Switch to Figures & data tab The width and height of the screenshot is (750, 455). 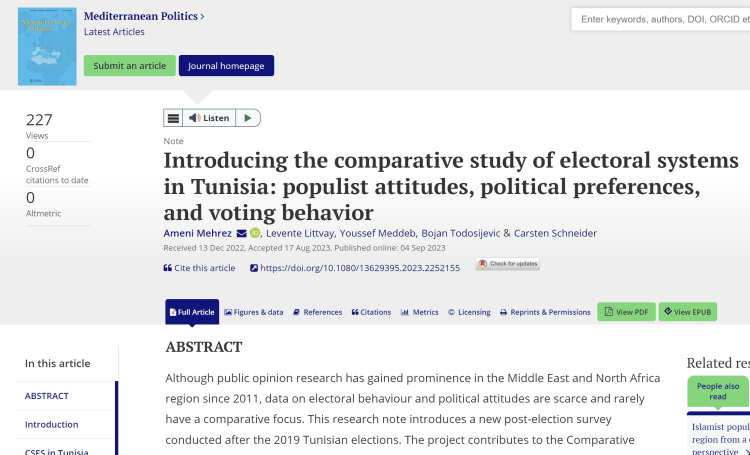tap(254, 312)
